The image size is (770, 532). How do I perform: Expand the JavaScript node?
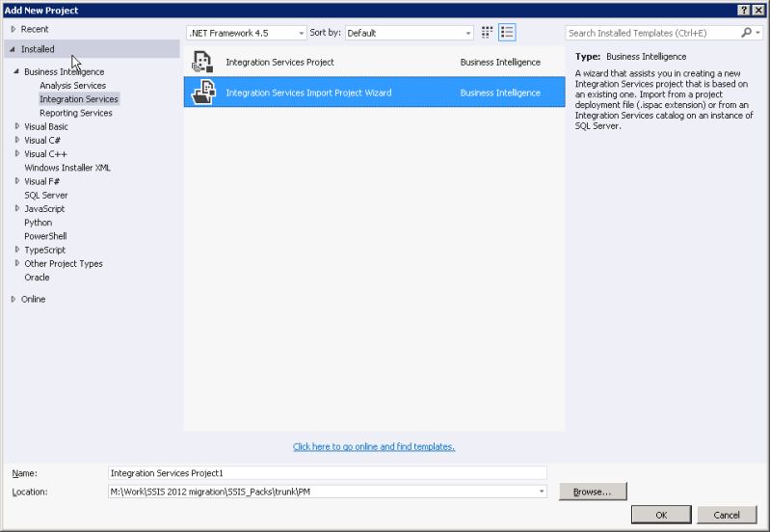click(x=17, y=208)
